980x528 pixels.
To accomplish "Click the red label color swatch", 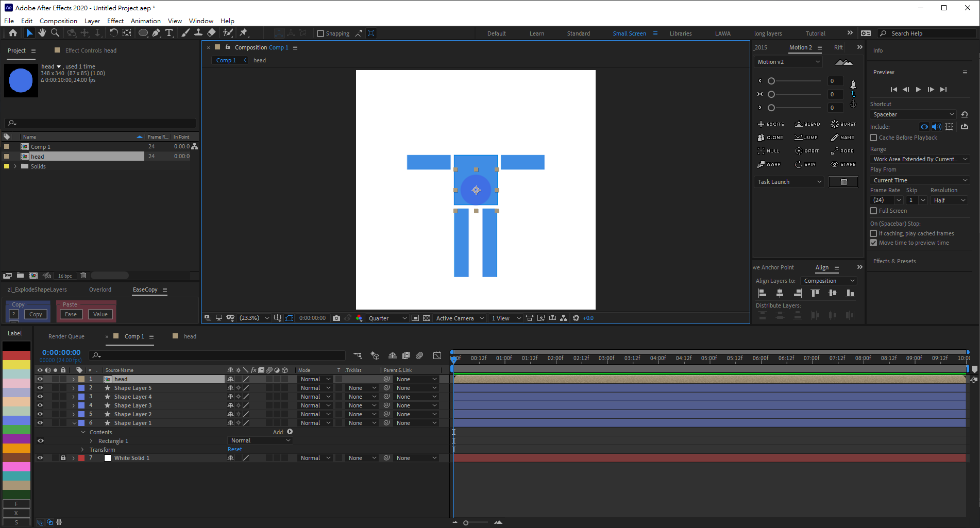I will [16, 355].
